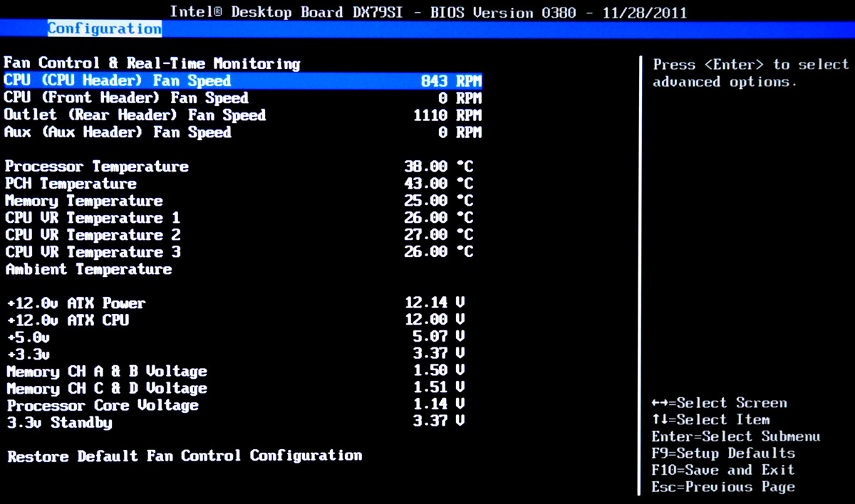Click the 27.00 °C VR temperature value
This screenshot has width=855, height=504.
click(438, 235)
